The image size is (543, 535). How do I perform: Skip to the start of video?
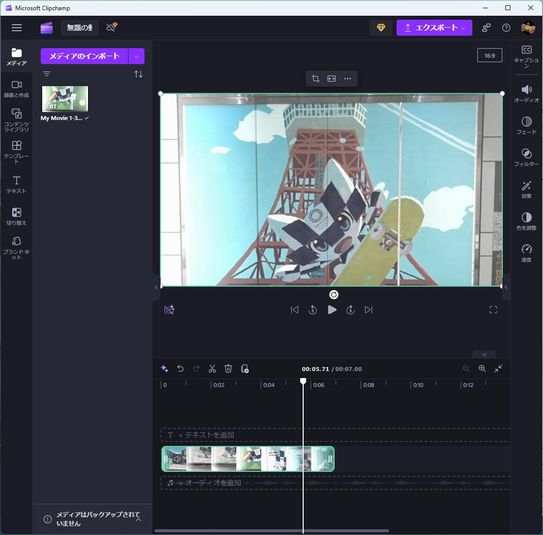coord(294,310)
